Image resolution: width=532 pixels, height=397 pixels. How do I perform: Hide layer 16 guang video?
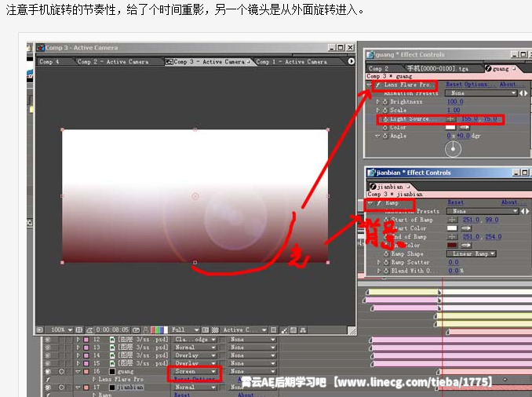[48, 372]
